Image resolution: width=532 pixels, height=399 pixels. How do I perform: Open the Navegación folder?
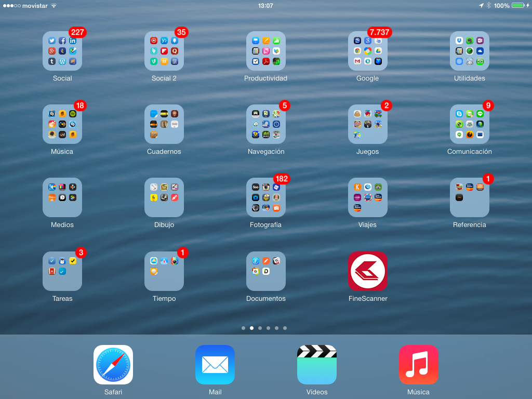266,124
